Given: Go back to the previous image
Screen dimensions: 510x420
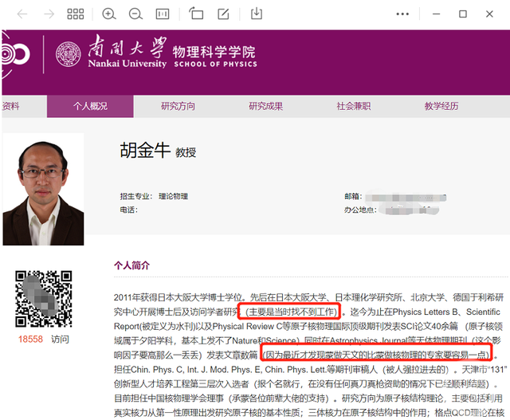Looking at the screenshot, I should point(22,14).
